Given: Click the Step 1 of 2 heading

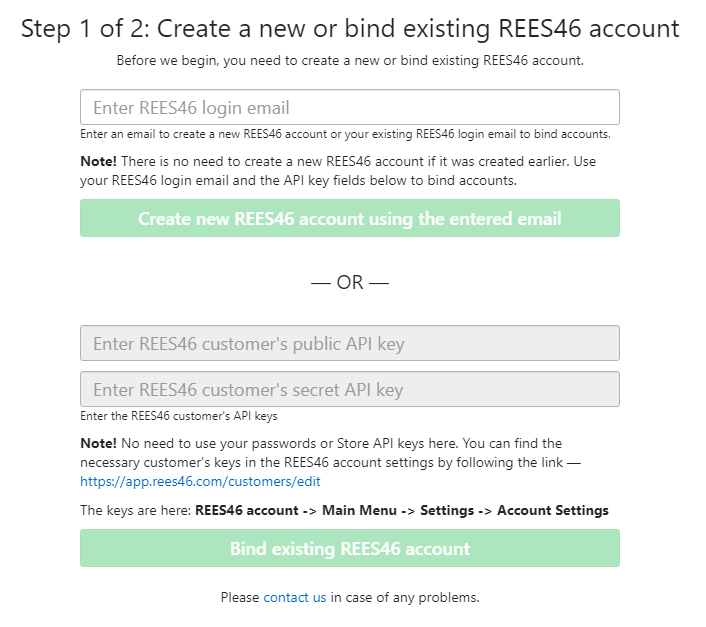Looking at the screenshot, I should click(x=349, y=28).
